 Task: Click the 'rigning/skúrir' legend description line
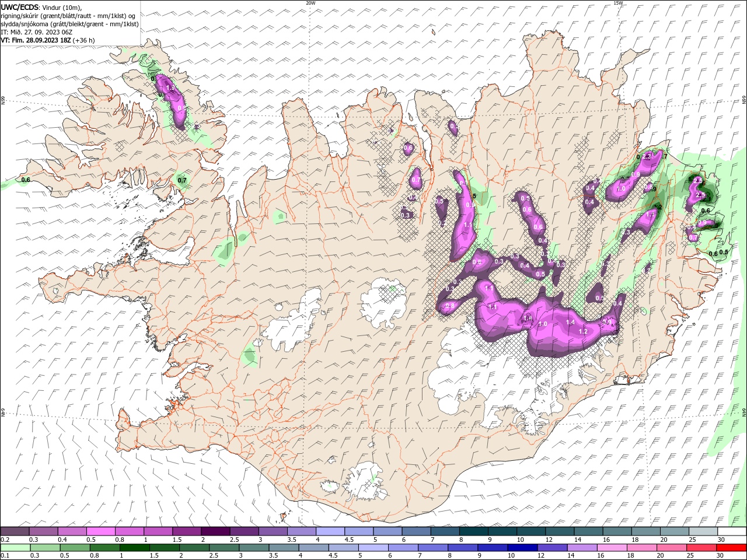tap(68, 16)
